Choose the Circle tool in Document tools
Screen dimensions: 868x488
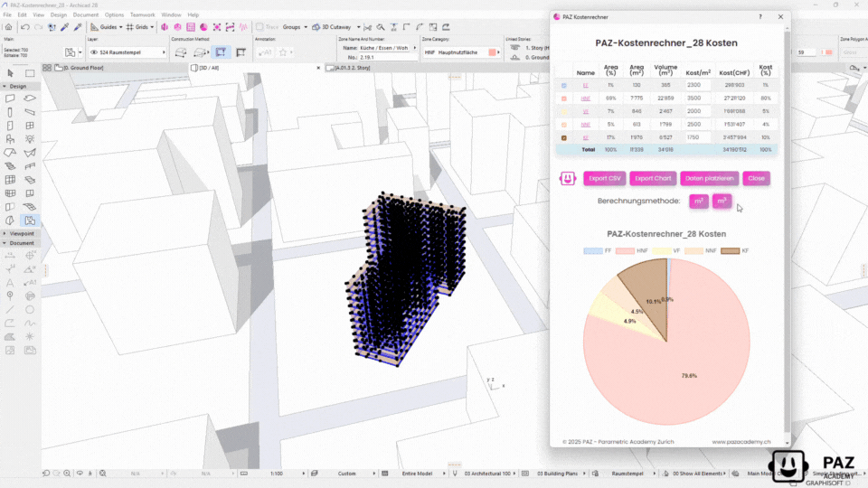coord(30,310)
